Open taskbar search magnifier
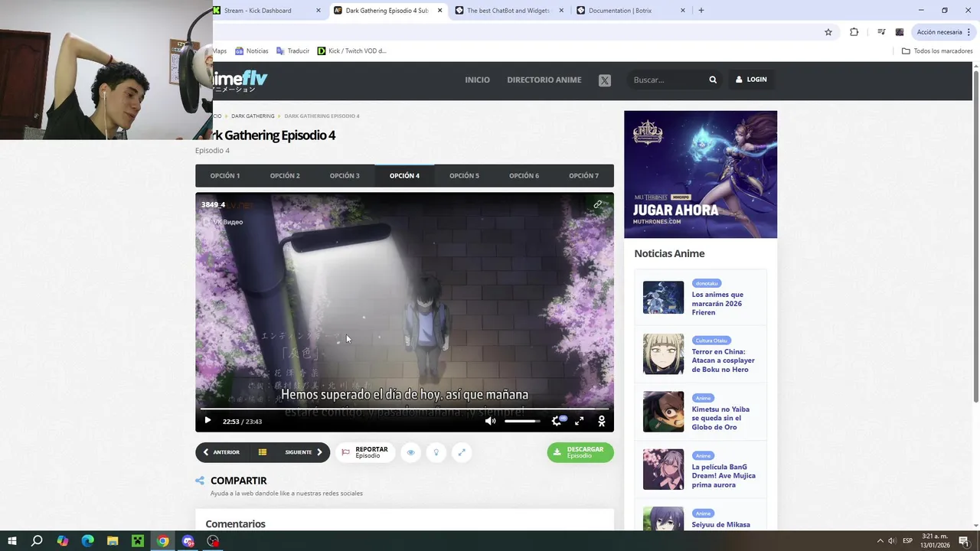The height and width of the screenshot is (551, 980). tap(37, 541)
